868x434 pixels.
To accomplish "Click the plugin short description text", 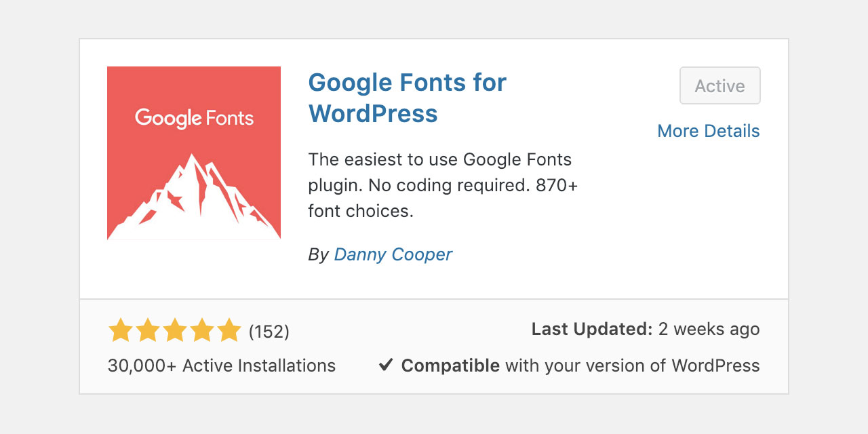I will tap(442, 184).
